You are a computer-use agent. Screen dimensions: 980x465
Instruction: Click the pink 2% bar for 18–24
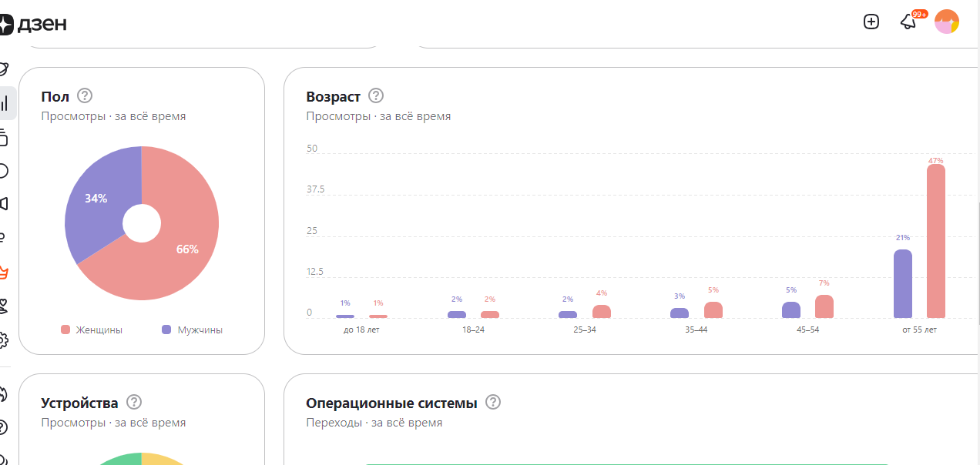click(490, 314)
